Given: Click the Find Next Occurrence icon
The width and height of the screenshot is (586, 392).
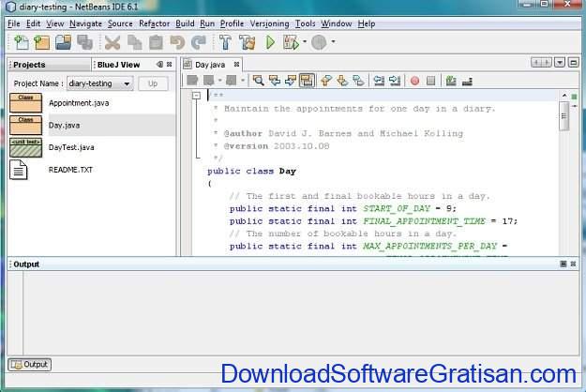Looking at the screenshot, I should point(291,81).
